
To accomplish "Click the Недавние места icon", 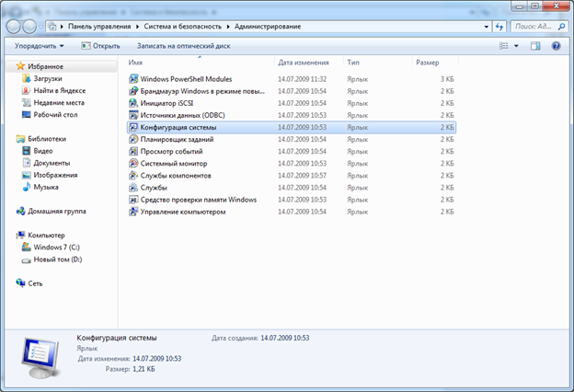I will pyautogui.click(x=27, y=102).
